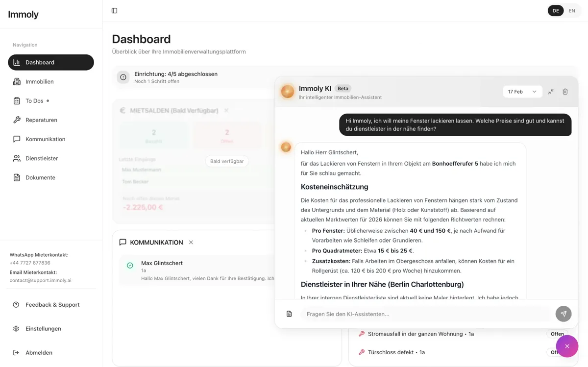
Task: Click the Feedback help circle icon
Action: click(x=16, y=305)
